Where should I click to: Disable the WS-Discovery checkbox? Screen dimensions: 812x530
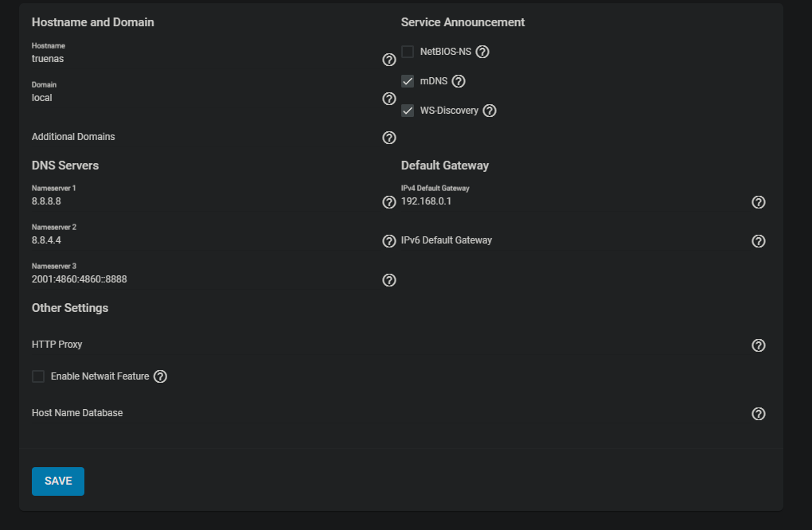coord(408,111)
